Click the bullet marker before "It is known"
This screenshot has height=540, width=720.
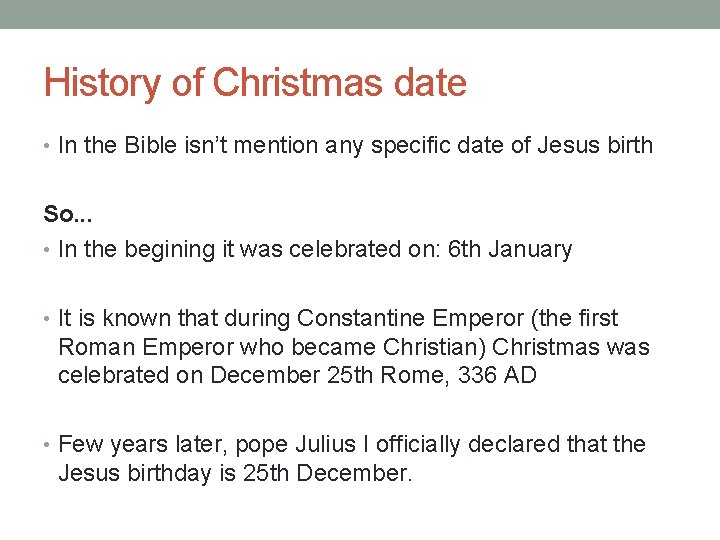[48, 319]
